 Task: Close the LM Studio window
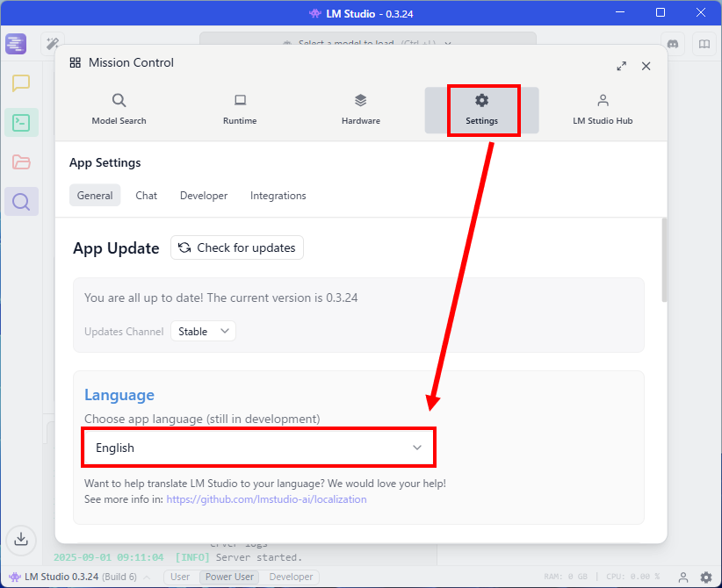pyautogui.click(x=701, y=12)
